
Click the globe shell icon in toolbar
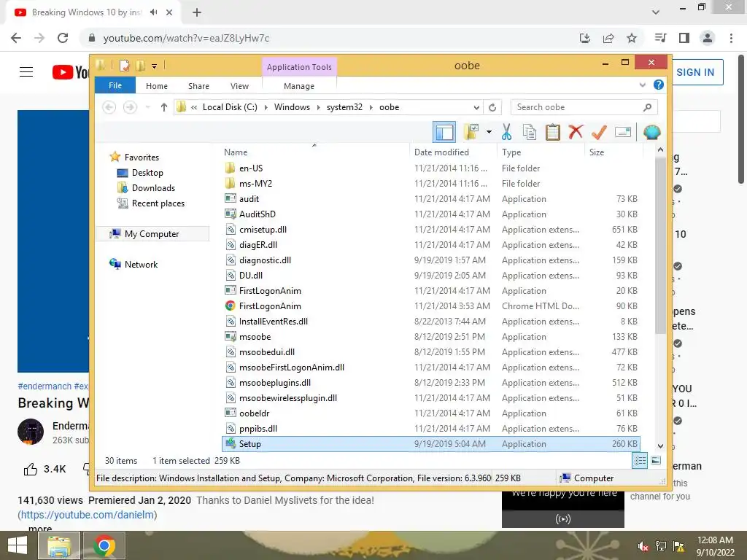(x=651, y=132)
